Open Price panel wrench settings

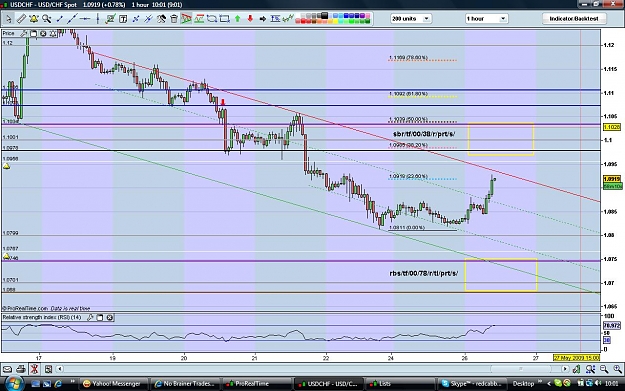coord(24,33)
